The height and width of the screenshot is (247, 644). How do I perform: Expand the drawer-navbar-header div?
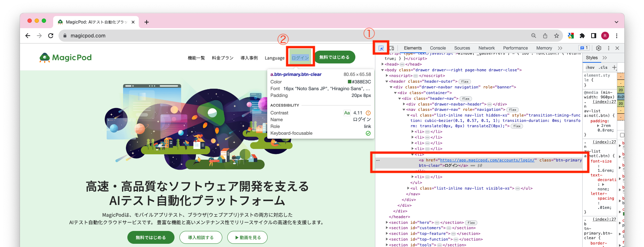point(404,104)
